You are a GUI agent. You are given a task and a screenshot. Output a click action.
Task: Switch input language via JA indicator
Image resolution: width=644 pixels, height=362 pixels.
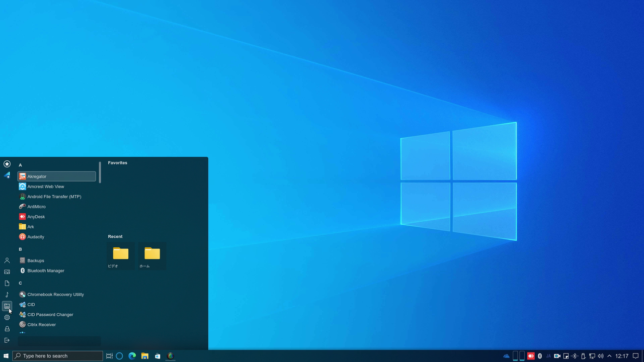point(548,356)
